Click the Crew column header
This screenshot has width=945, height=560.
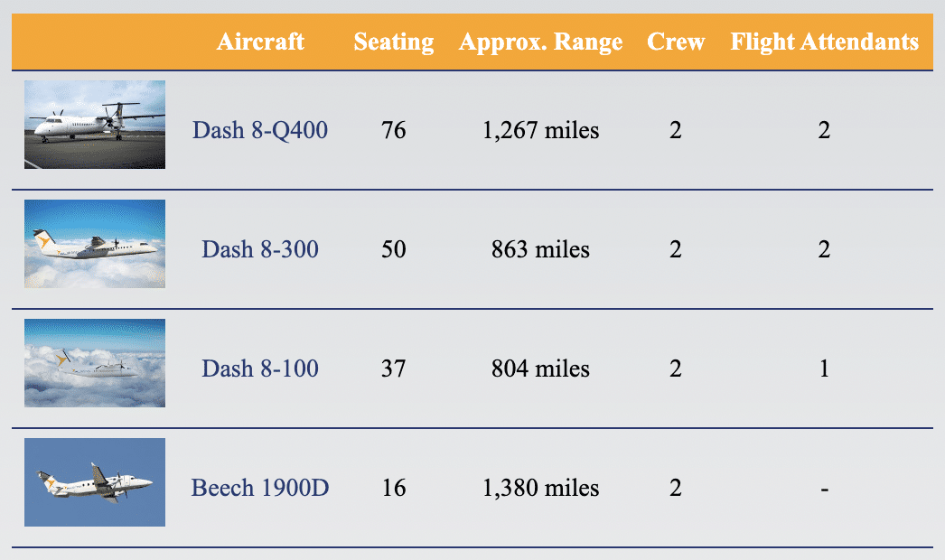pos(676,42)
